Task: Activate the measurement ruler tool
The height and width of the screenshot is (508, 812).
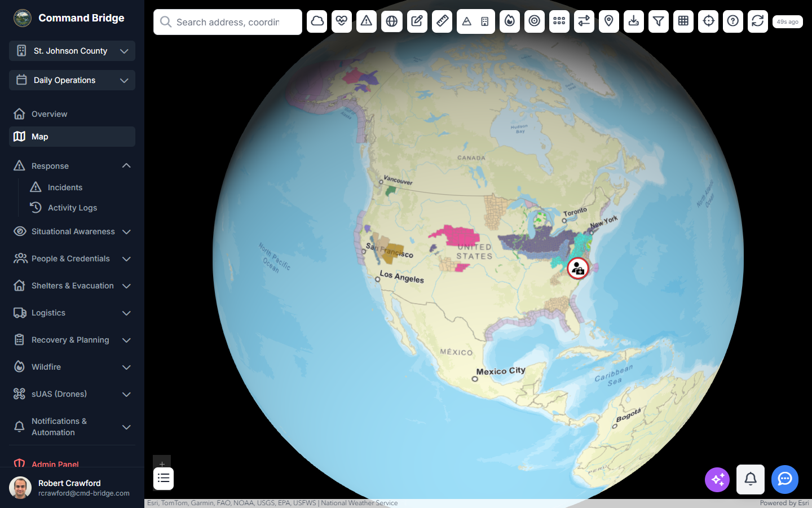Action: point(442,21)
